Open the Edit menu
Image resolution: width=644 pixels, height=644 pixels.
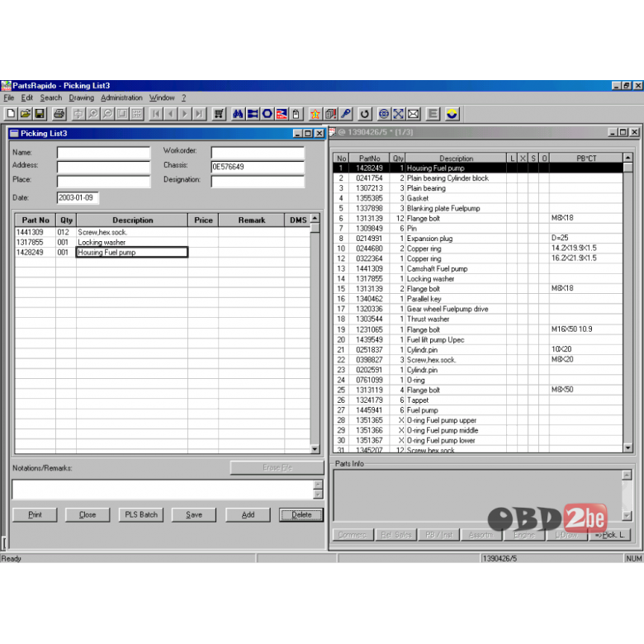[x=26, y=97]
